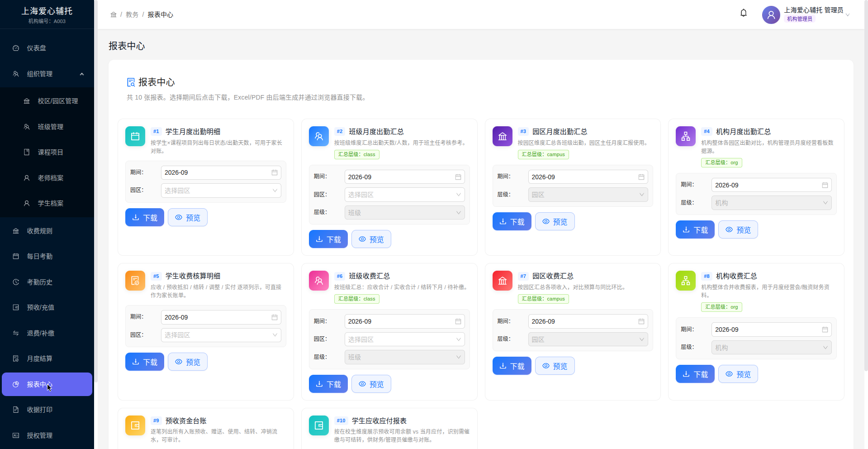Open calendar picker for 机构收费汇总 period
The height and width of the screenshot is (449, 868).
click(825, 330)
